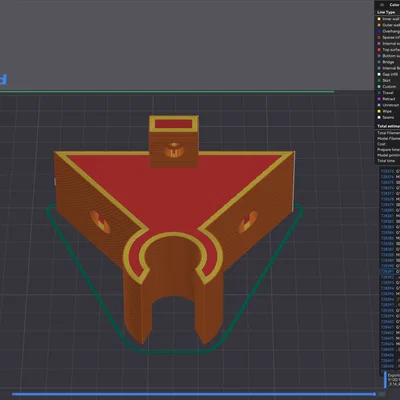Click the horizontal move slider handle
The image size is (400, 400).
tap(374, 394)
